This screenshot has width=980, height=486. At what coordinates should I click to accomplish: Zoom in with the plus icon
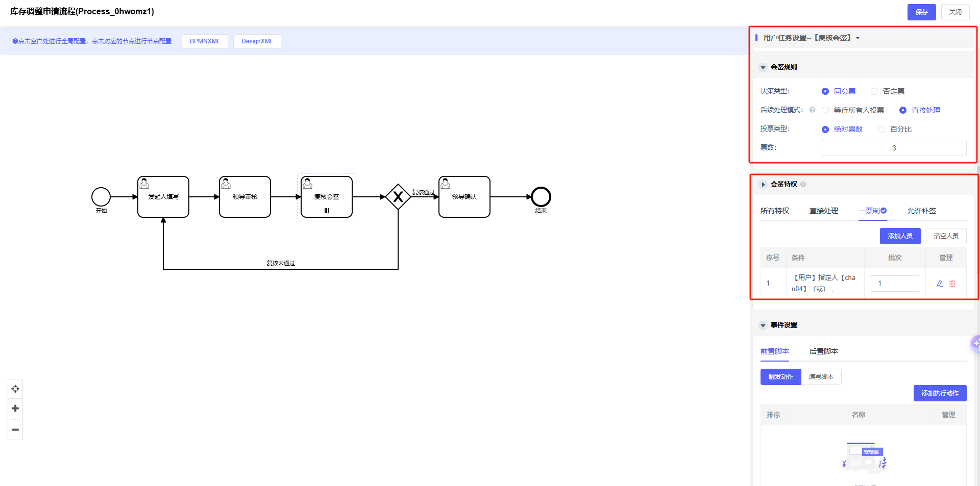15,408
